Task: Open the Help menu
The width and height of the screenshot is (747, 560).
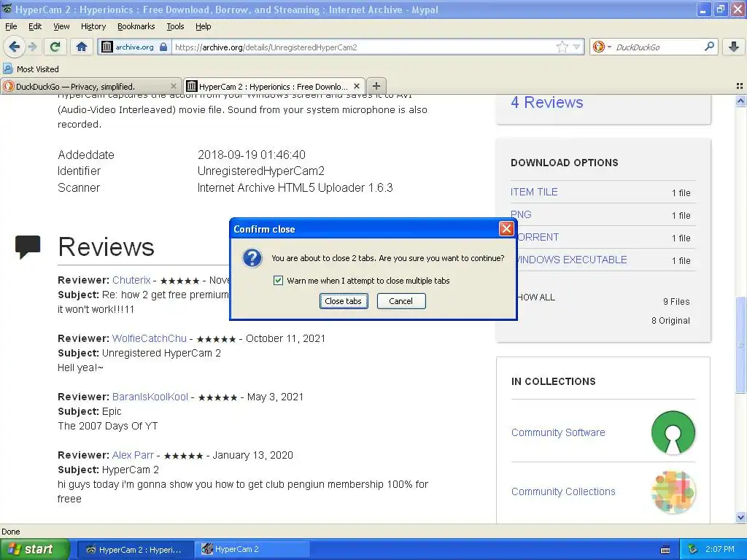Action: [203, 26]
